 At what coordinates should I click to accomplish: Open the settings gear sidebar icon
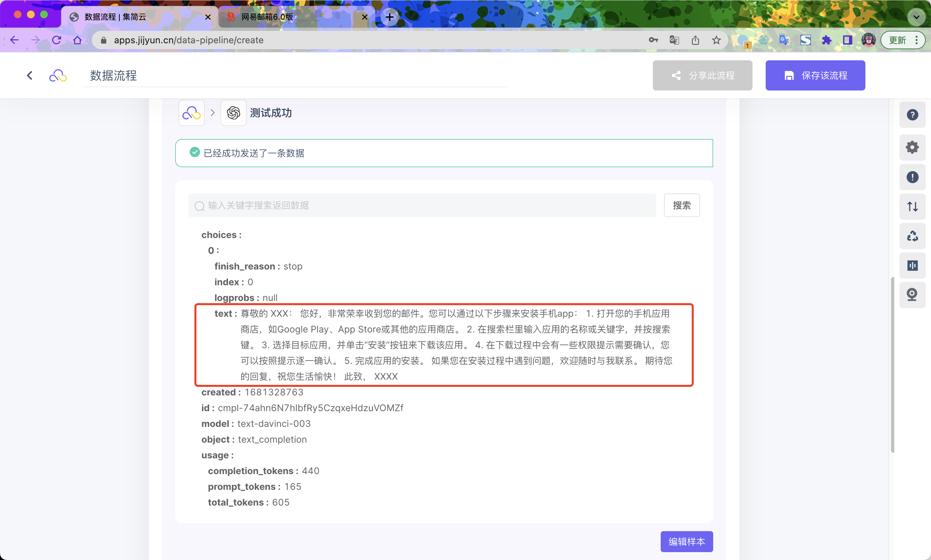click(912, 147)
